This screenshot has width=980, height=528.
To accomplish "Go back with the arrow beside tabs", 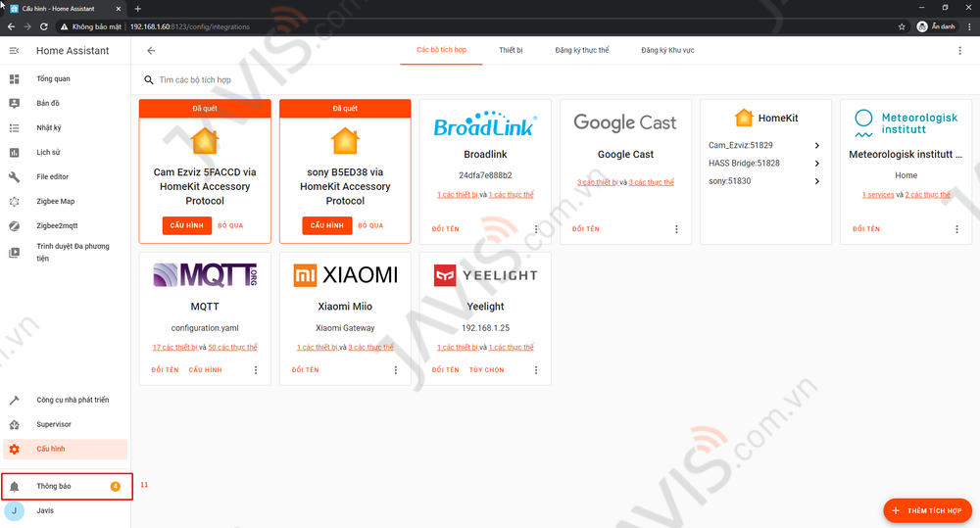I will coord(151,51).
